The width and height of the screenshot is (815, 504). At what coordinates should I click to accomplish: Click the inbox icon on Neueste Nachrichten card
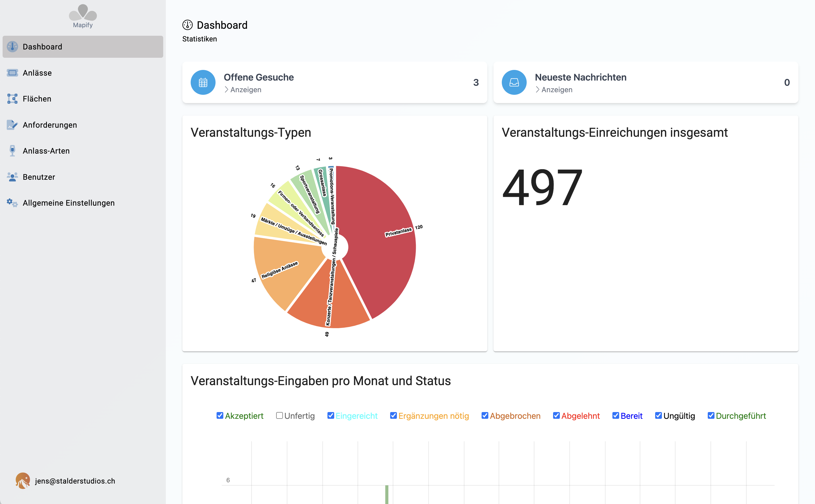pos(514,82)
